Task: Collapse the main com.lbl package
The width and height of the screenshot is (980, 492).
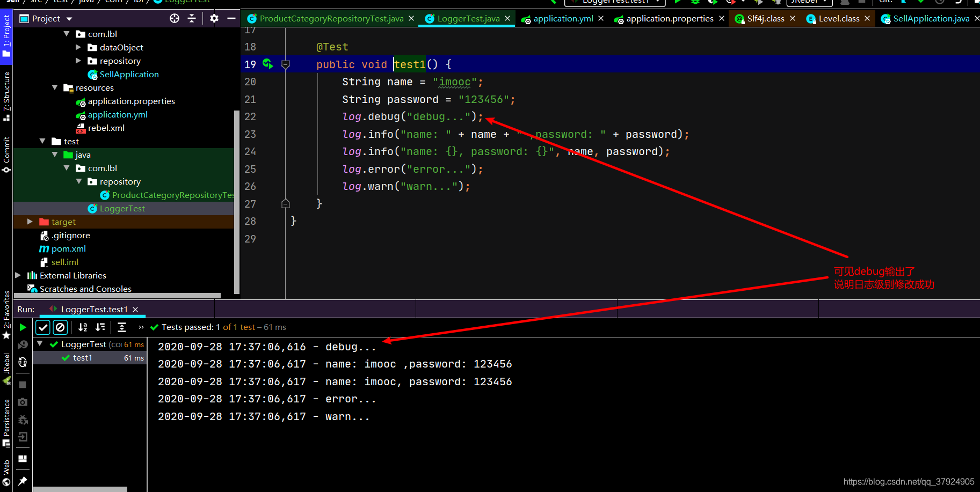Action: [67, 34]
